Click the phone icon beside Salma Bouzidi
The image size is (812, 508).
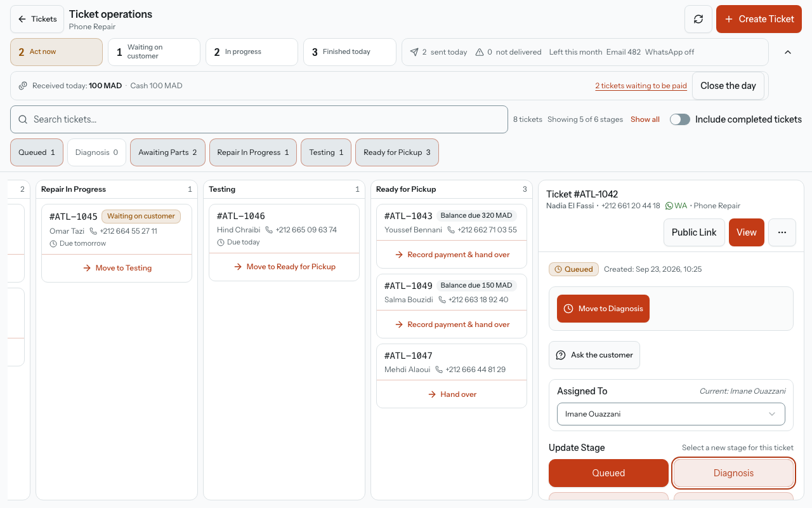click(442, 300)
